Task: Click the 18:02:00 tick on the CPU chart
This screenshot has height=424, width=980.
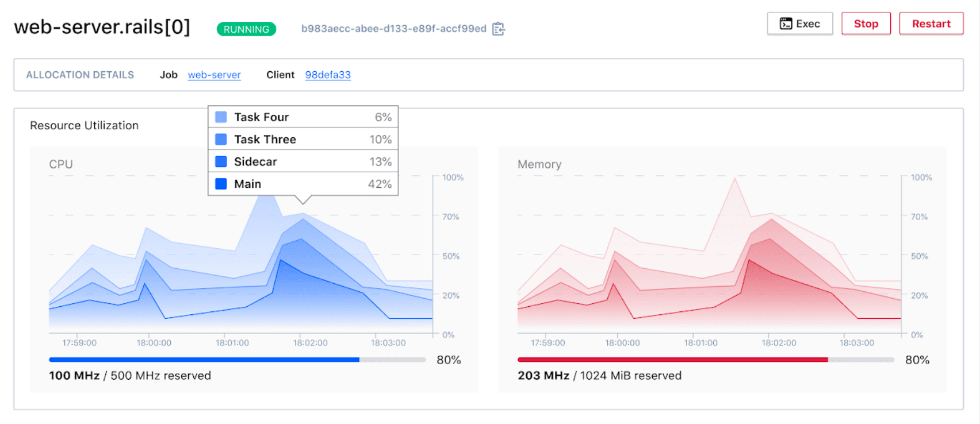Action: point(311,343)
